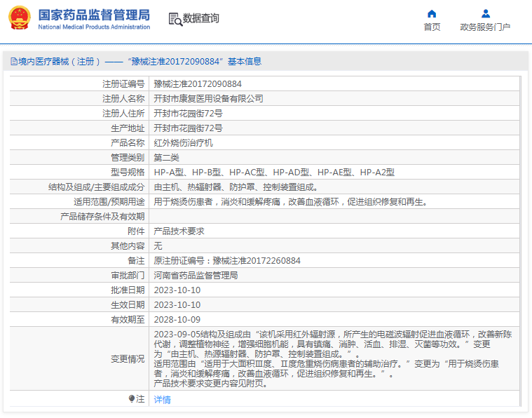The height and width of the screenshot is (418, 532).
Task: Click the 有效期至 label
Action: pyautogui.click(x=128, y=320)
